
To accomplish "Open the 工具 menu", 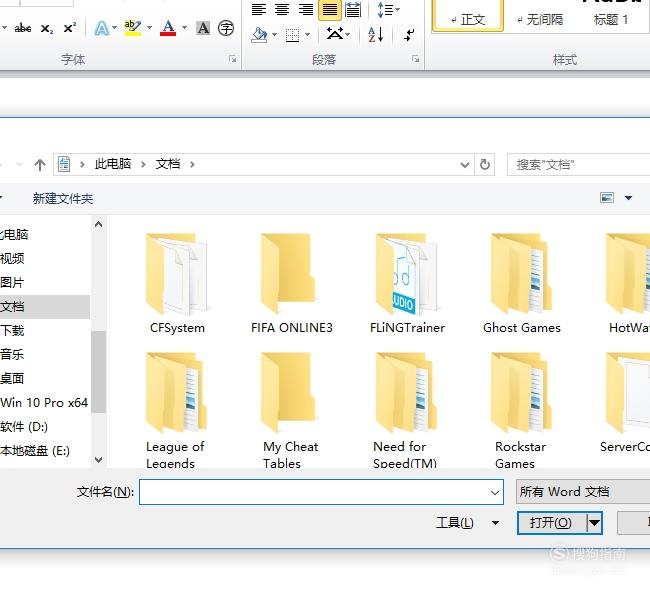I will pyautogui.click(x=467, y=523).
